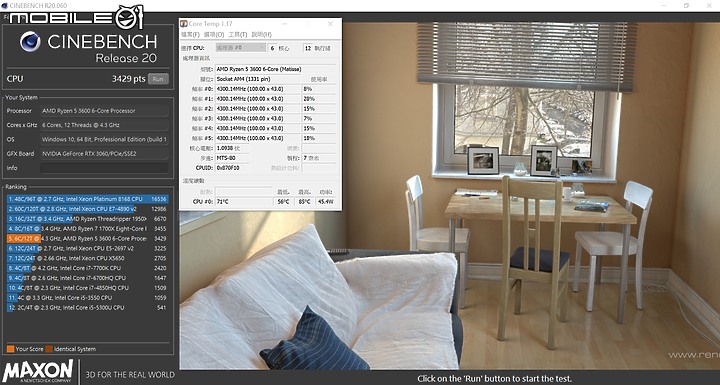Screen dimensions: 720x385
Task: Select ranking row 6 Xeon CPU E5-2697 v2
Action: (x=87, y=249)
